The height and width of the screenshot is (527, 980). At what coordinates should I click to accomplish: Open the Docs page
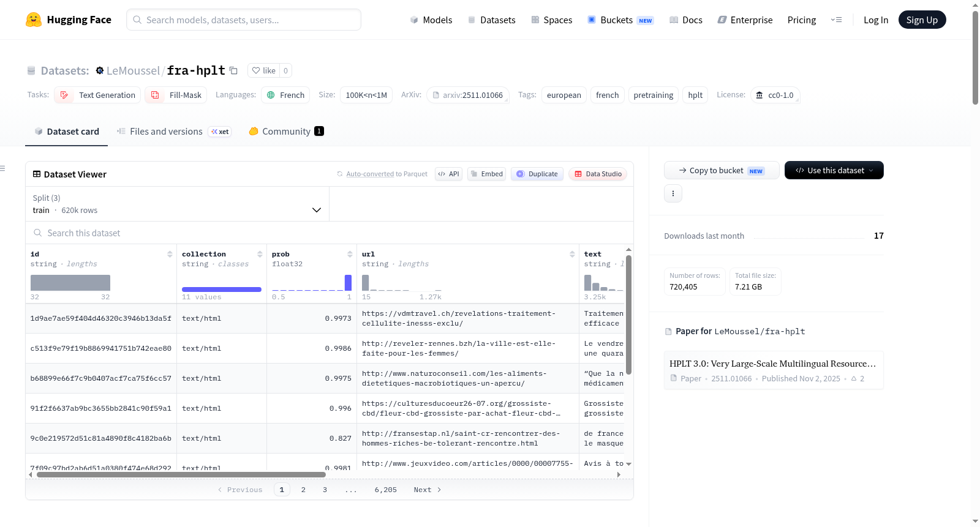(x=686, y=20)
